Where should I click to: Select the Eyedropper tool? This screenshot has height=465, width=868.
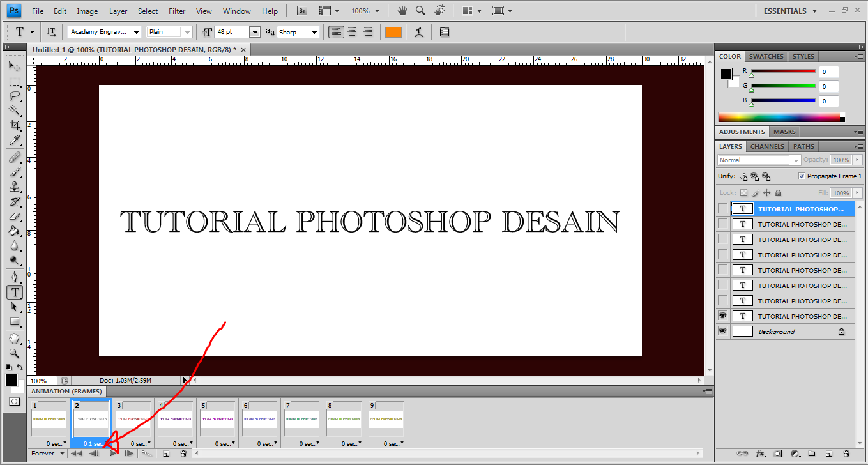(x=14, y=141)
